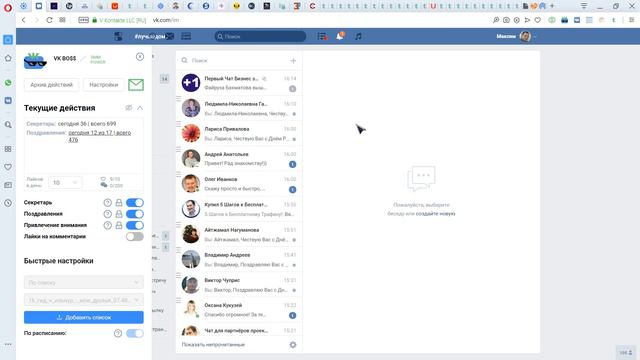This screenshot has height=360, width=640.
Task: Click the VK header list icon
Action: pyautogui.click(x=186, y=36)
